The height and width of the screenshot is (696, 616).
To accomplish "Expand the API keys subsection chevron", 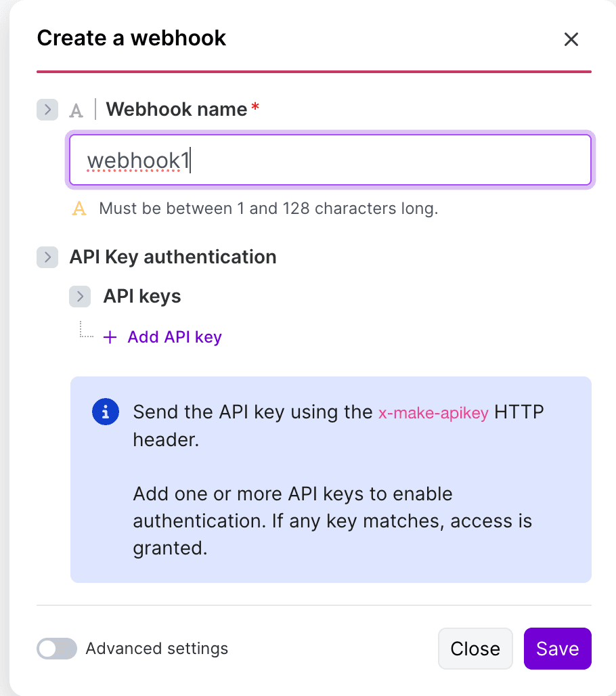I will (x=80, y=297).
